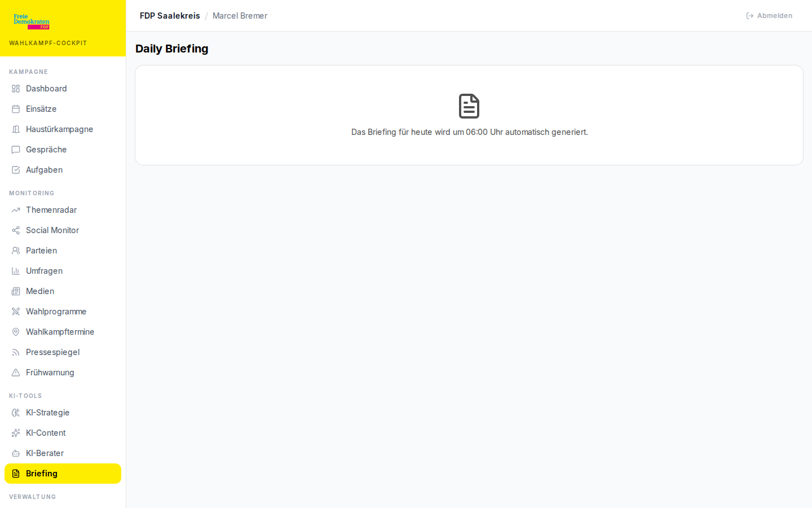Click the KI-Strategie brain icon
This screenshot has height=508, width=812.
[16, 413]
